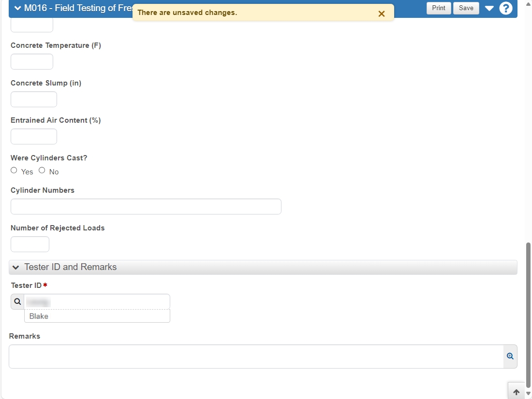Focus the Concrete Slump (in) field
This screenshot has width=532, height=399.
coord(34,100)
